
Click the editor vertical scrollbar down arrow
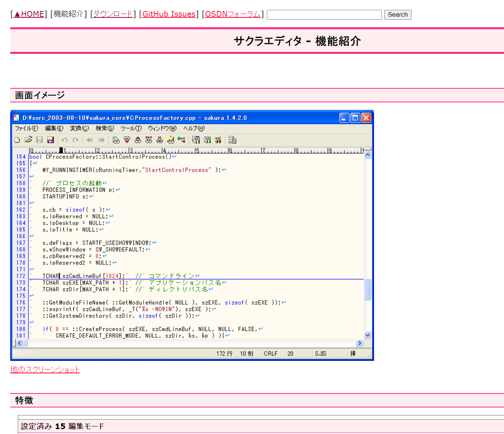pos(367,335)
